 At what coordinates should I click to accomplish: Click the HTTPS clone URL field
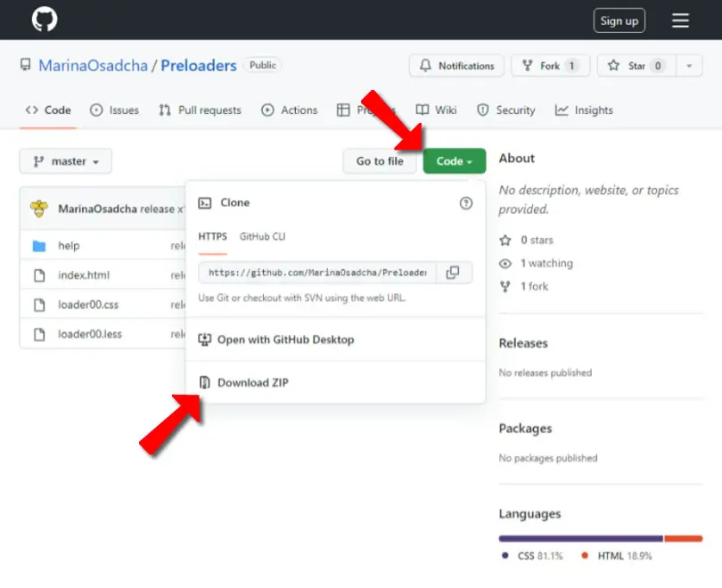tap(317, 273)
